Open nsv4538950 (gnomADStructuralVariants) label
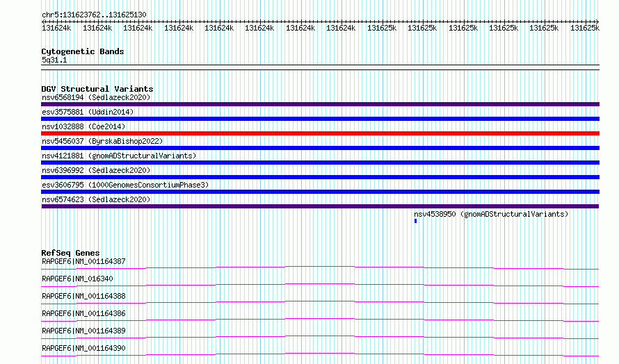The height and width of the screenshot is (364, 619). tap(491, 214)
